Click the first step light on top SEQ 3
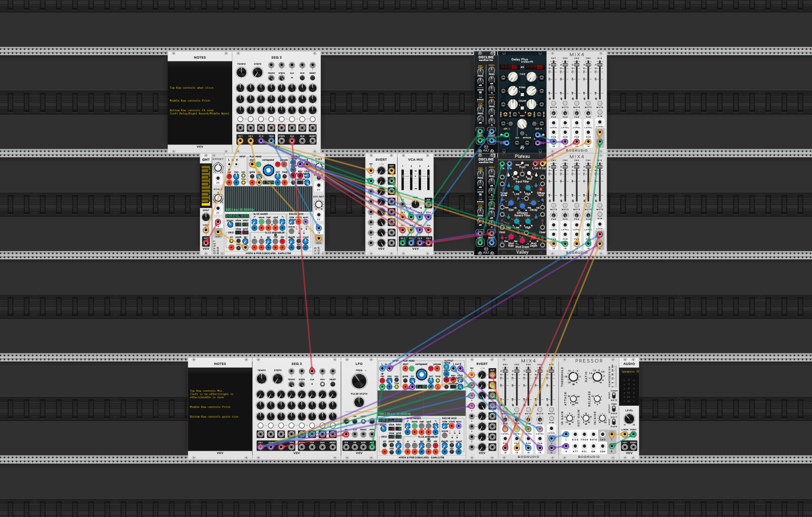 pos(240,119)
